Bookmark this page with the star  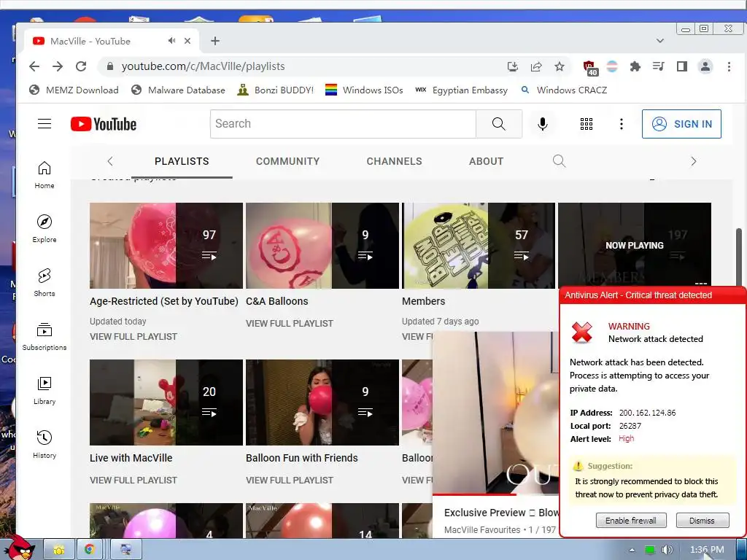[560, 66]
